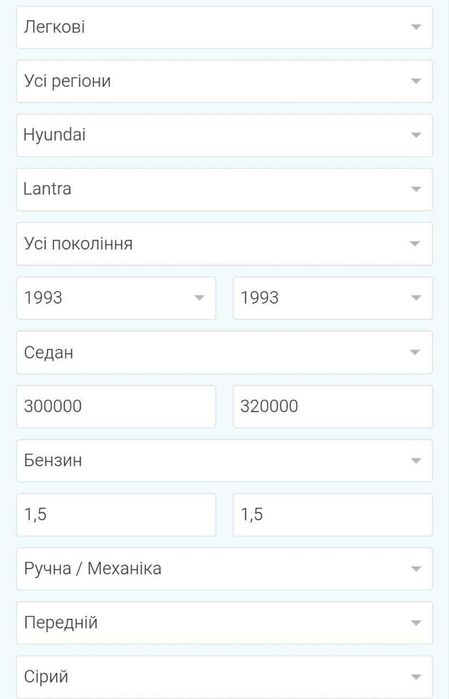Image resolution: width=449 pixels, height=699 pixels.
Task: Open the second 1993 year-to dropdown
Action: (x=333, y=298)
